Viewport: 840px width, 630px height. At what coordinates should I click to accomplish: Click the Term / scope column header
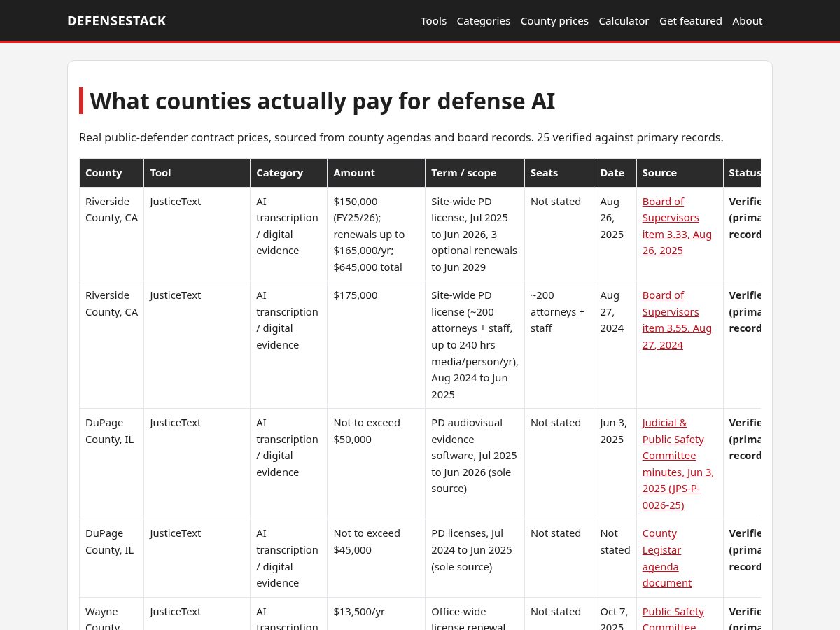[475, 173]
